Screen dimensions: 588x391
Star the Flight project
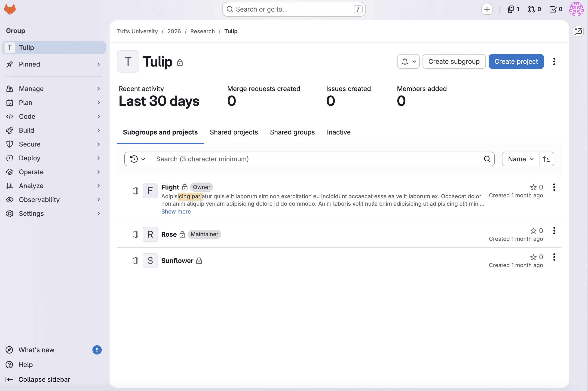point(533,187)
